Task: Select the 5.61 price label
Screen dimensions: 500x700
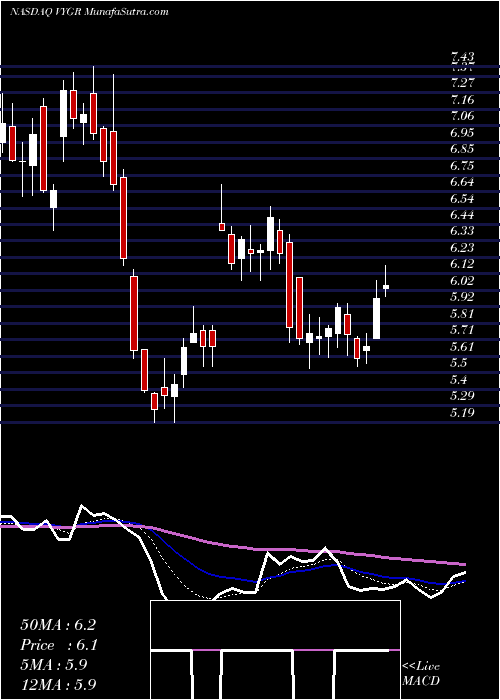Action: tap(462, 347)
